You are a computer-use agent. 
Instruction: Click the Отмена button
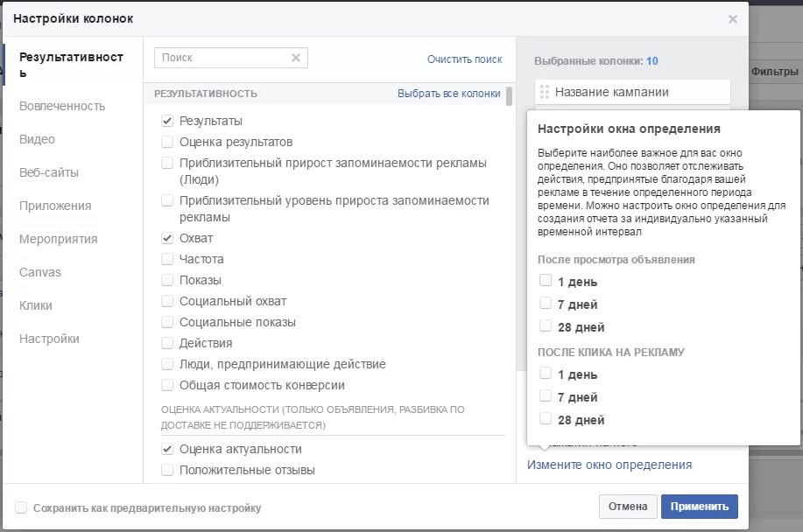pos(628,507)
